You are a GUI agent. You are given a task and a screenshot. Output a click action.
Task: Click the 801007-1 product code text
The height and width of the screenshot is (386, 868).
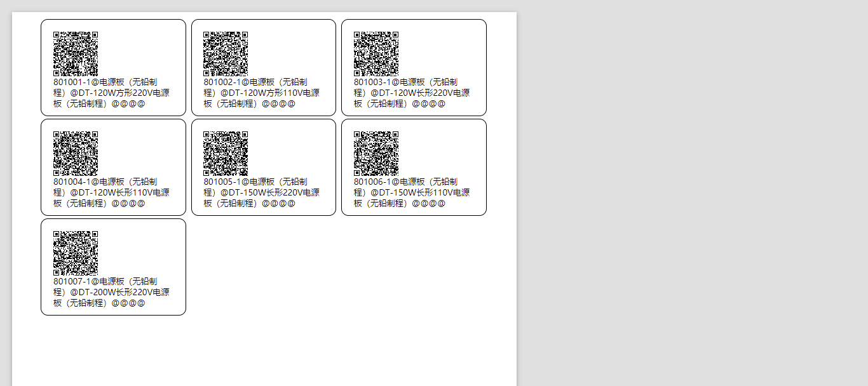pos(72,281)
